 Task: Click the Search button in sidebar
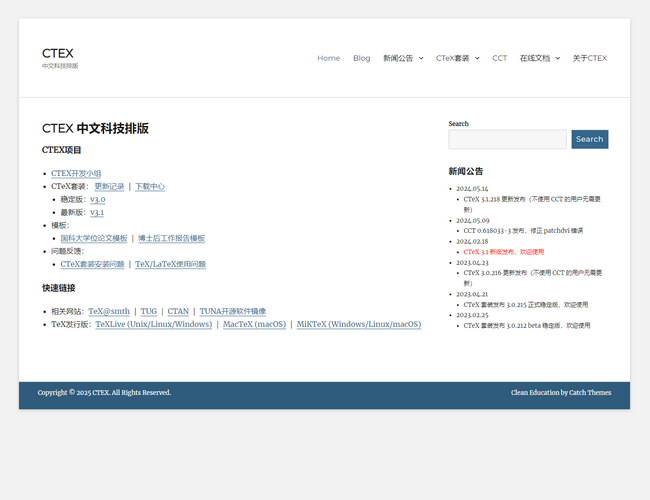pyautogui.click(x=589, y=139)
